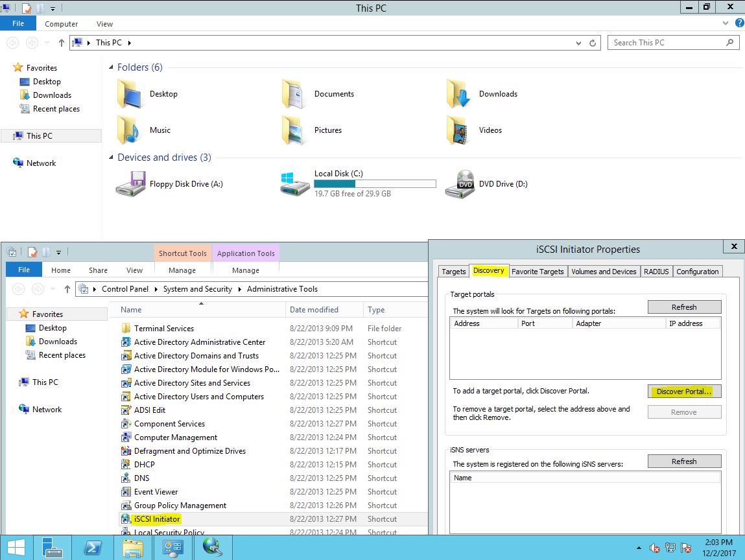Click the Search This PC field
The image size is (745, 560).
[x=667, y=43]
